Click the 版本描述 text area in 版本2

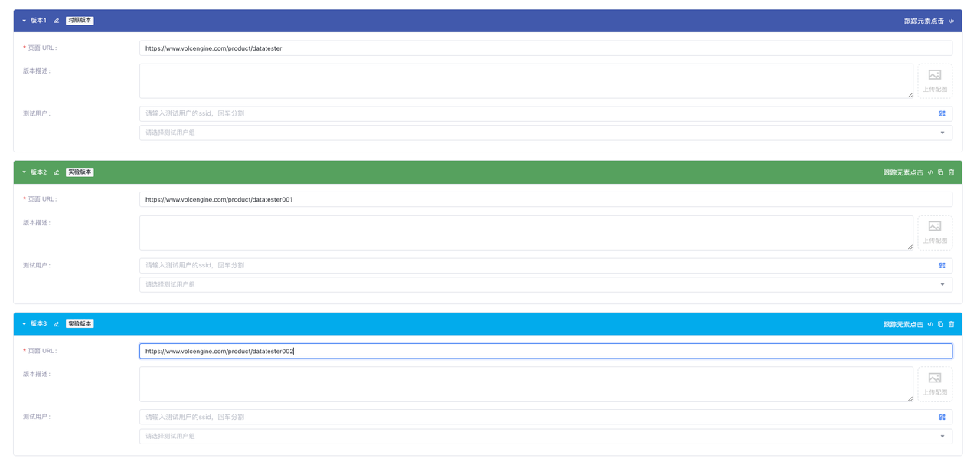[526, 233]
